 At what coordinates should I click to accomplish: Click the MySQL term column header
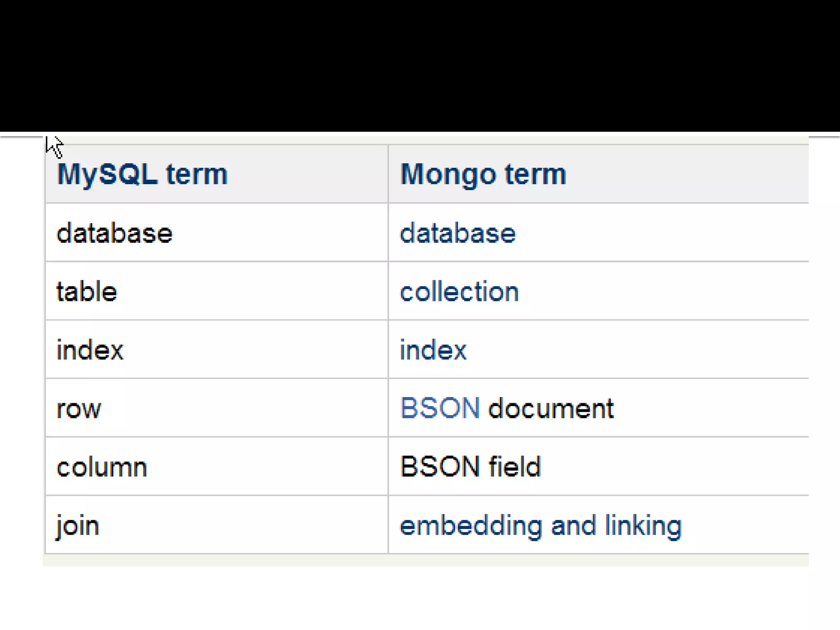click(x=142, y=174)
